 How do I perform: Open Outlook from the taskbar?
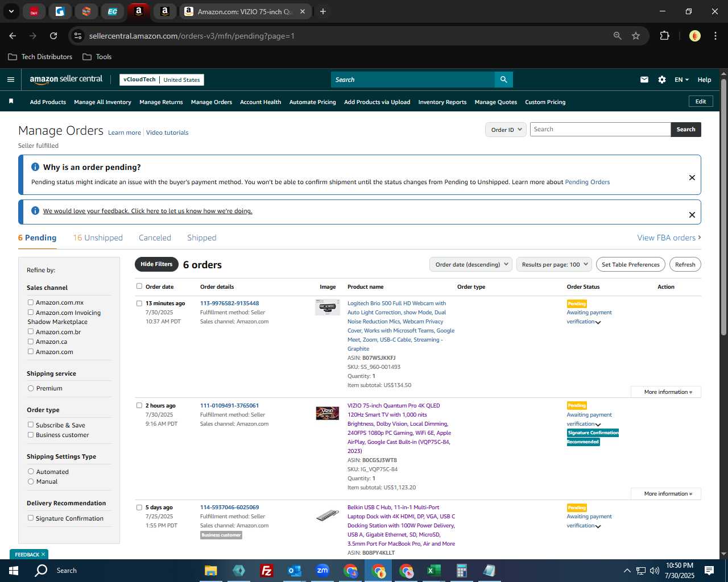294,571
